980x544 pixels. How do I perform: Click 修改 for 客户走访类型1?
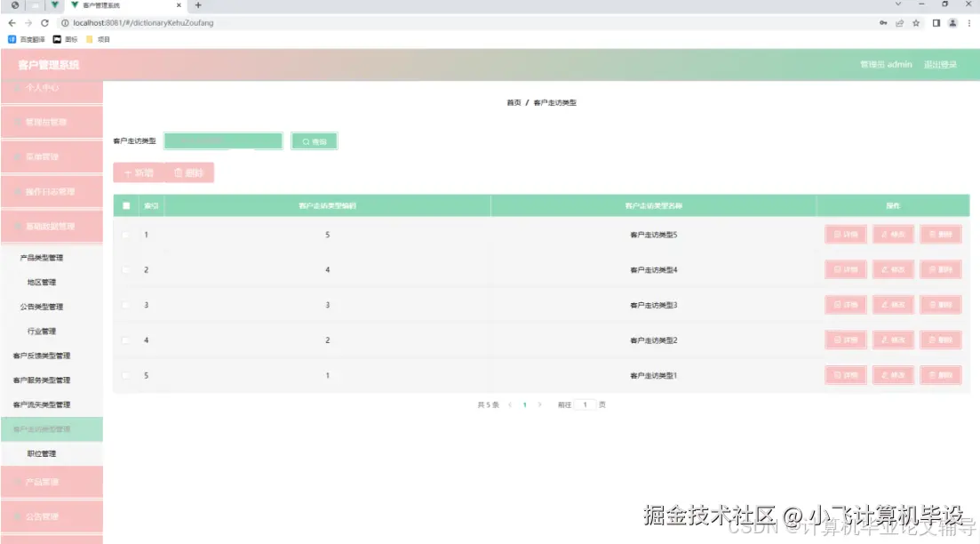(893, 375)
